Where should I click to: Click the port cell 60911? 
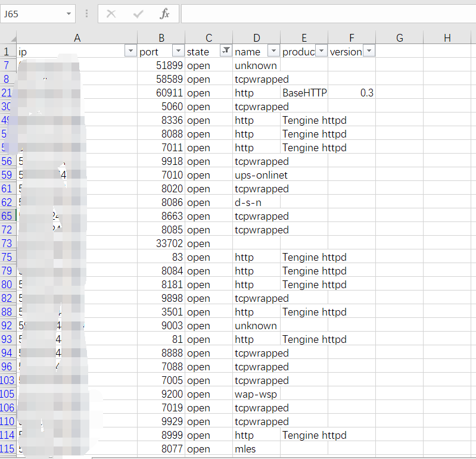point(161,92)
